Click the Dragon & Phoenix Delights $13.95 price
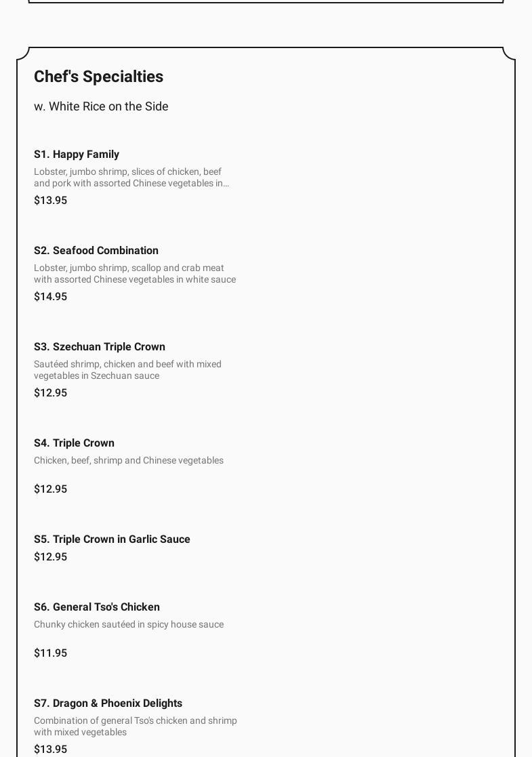The image size is (532, 757). 50,750
